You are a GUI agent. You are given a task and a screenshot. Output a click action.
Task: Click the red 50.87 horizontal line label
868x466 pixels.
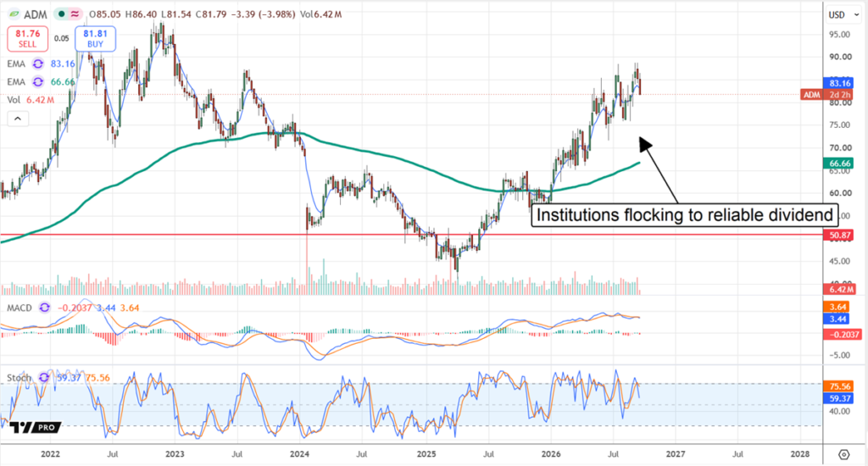point(840,236)
